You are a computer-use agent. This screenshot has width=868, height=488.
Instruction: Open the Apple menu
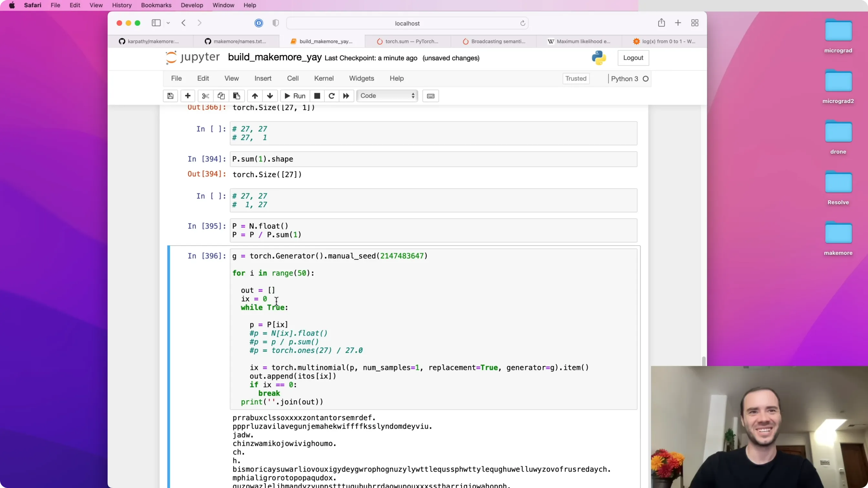(x=12, y=5)
